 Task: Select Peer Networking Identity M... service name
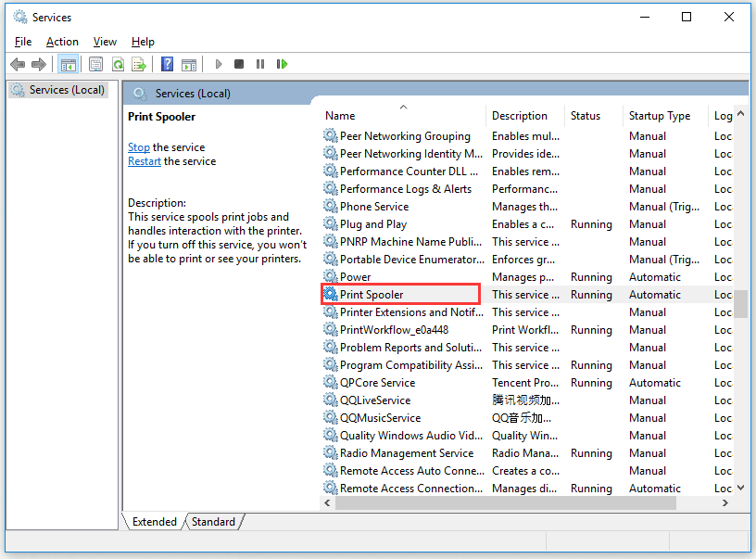(x=410, y=153)
